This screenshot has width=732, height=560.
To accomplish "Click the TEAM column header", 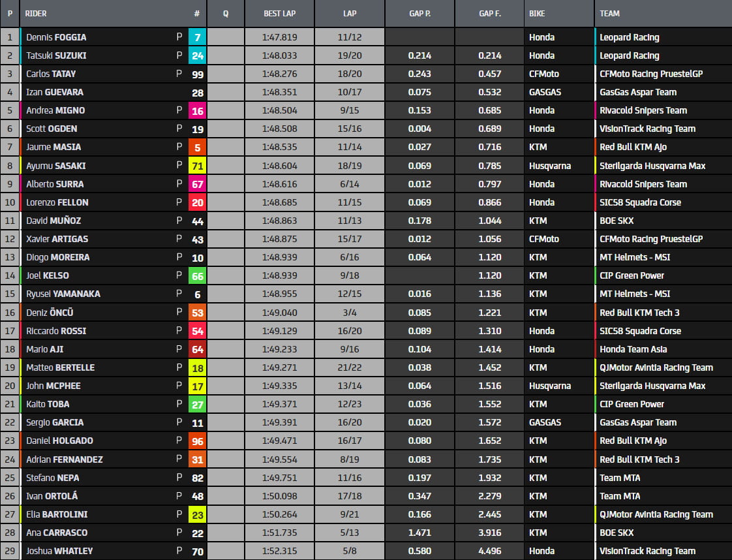I will point(609,13).
